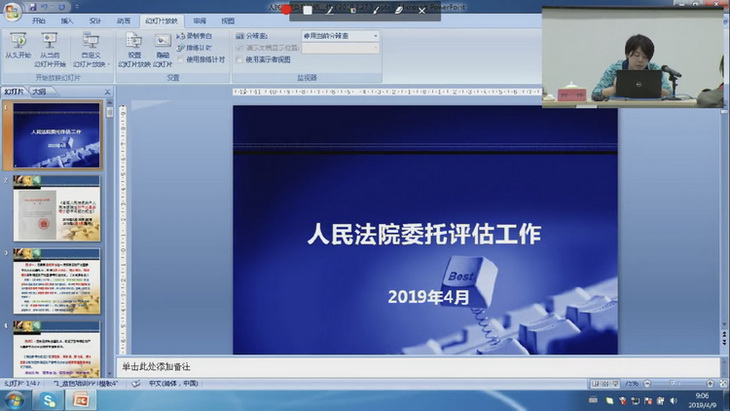Click the 隐藏幻灯片 hide slide icon
This screenshot has height=411, width=730.
click(162, 46)
